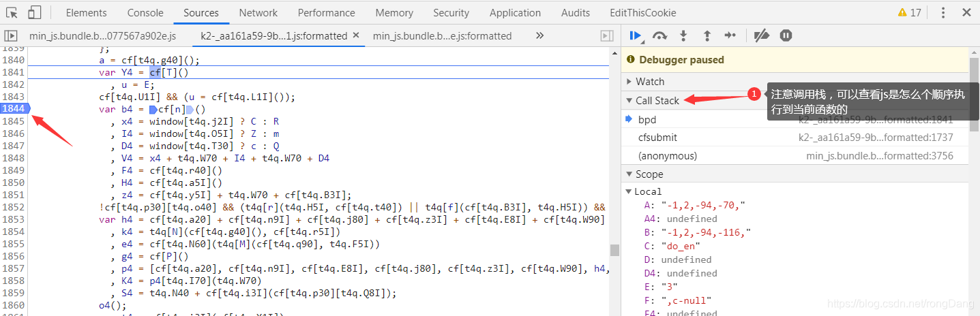Set a breakpoint on line number 1841
This screenshot has width=980, height=316.
click(x=14, y=72)
